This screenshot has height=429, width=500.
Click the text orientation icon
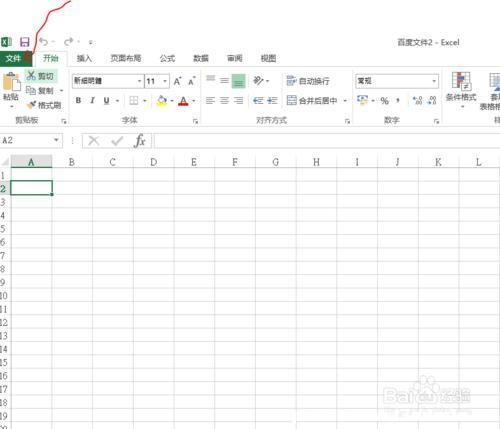(258, 80)
